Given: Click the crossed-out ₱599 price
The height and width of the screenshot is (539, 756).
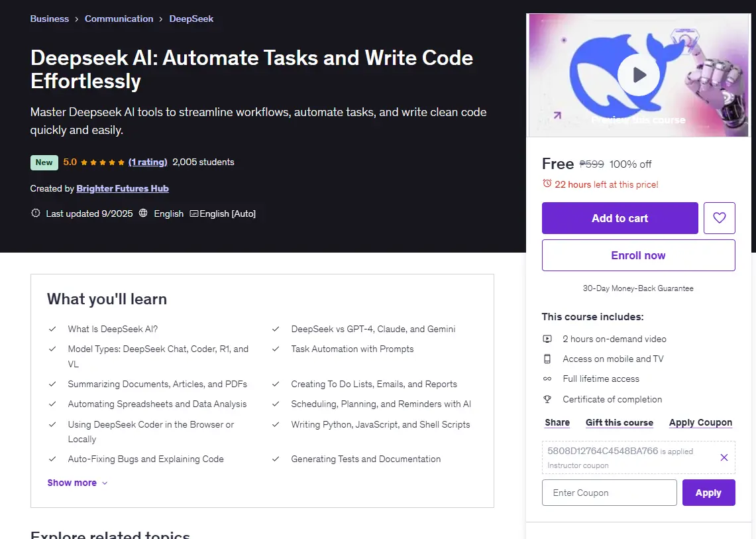Looking at the screenshot, I should coord(592,164).
